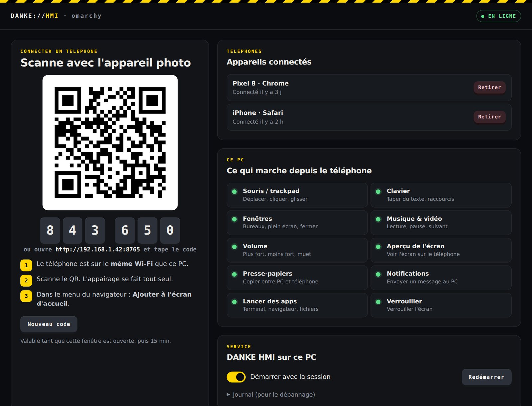Click the step 1 number badge
Viewport: 532px width, 406px height.
click(x=26, y=265)
